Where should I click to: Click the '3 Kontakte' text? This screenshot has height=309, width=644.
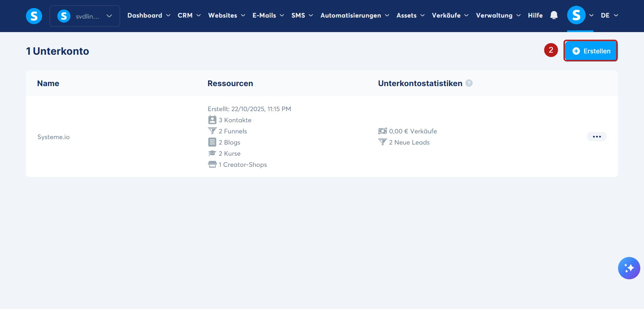pyautogui.click(x=235, y=120)
